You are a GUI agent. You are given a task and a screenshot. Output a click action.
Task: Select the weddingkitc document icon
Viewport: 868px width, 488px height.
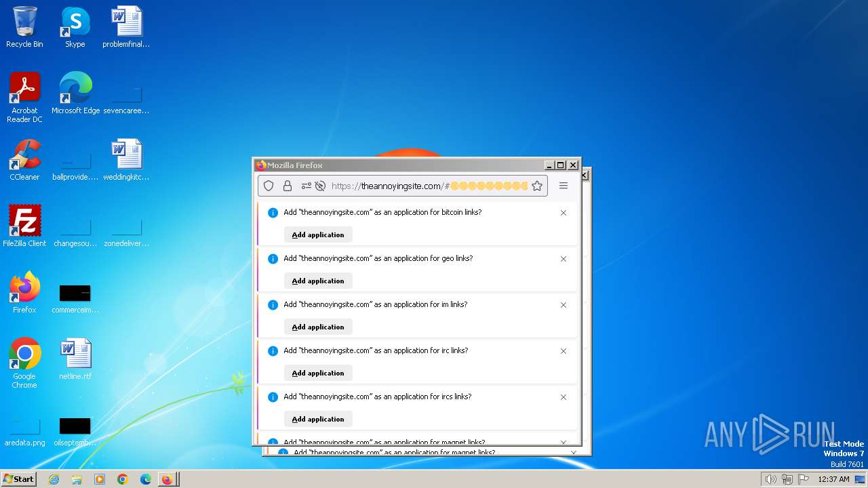(x=126, y=160)
